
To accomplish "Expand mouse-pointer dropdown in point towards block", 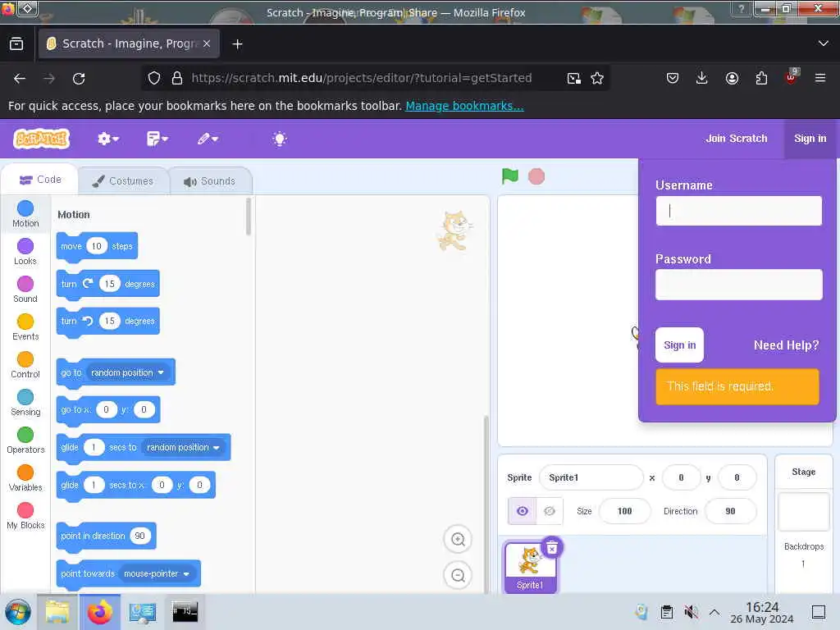I will pyautogui.click(x=157, y=573).
